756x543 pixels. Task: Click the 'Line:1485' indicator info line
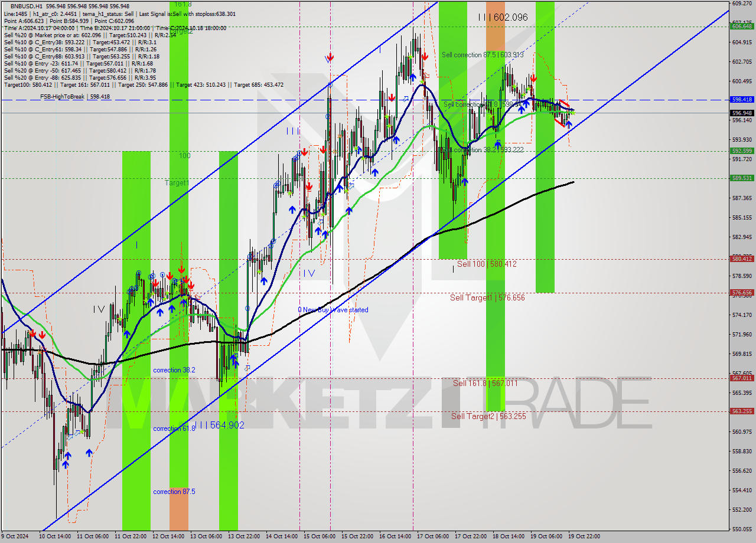(119, 13)
